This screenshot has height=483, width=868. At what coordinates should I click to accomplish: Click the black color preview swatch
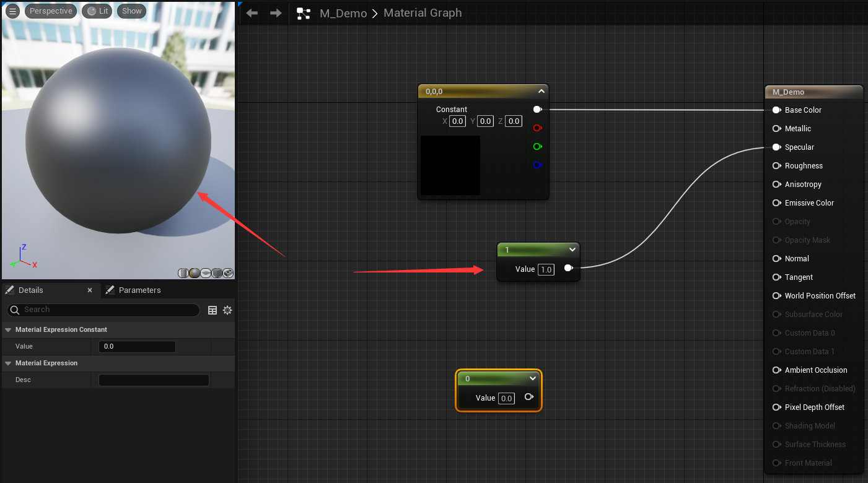(x=450, y=165)
